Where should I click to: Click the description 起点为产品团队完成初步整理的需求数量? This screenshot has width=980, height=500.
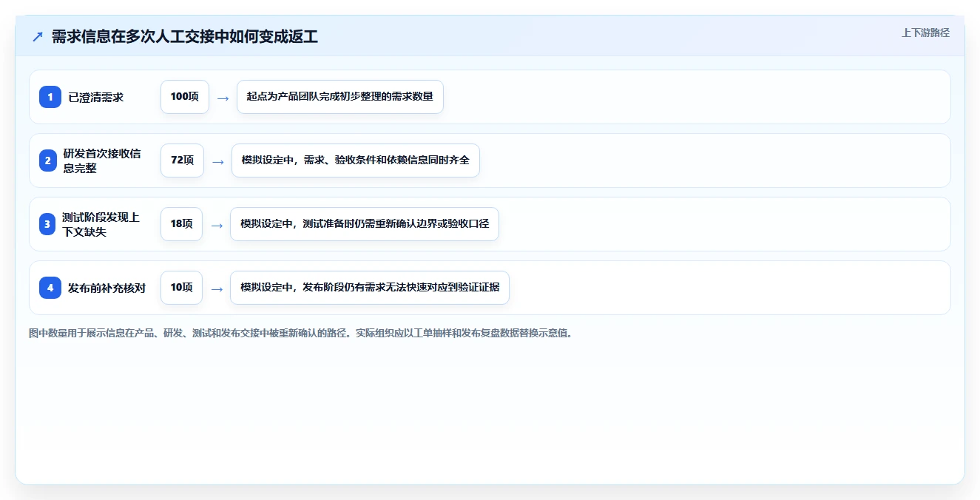pos(340,97)
